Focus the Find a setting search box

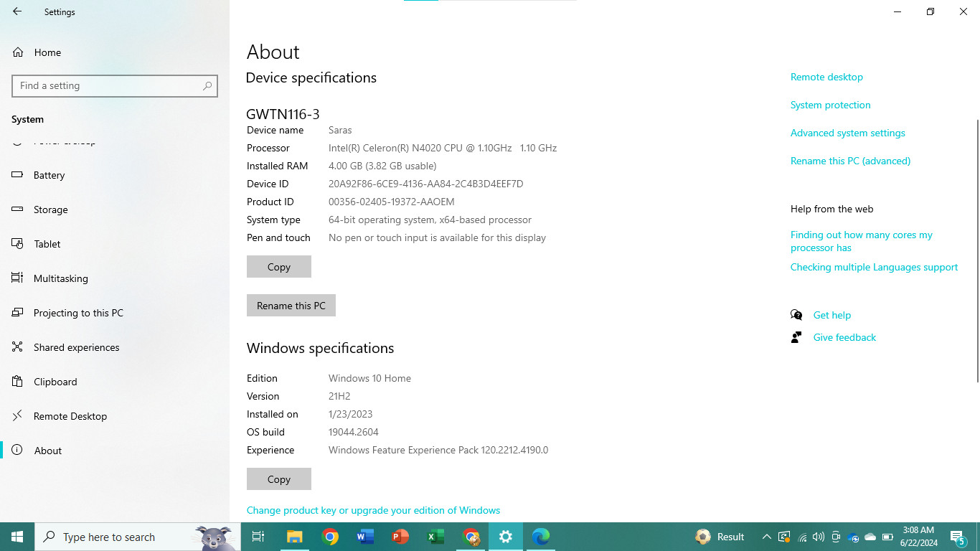pyautogui.click(x=115, y=85)
